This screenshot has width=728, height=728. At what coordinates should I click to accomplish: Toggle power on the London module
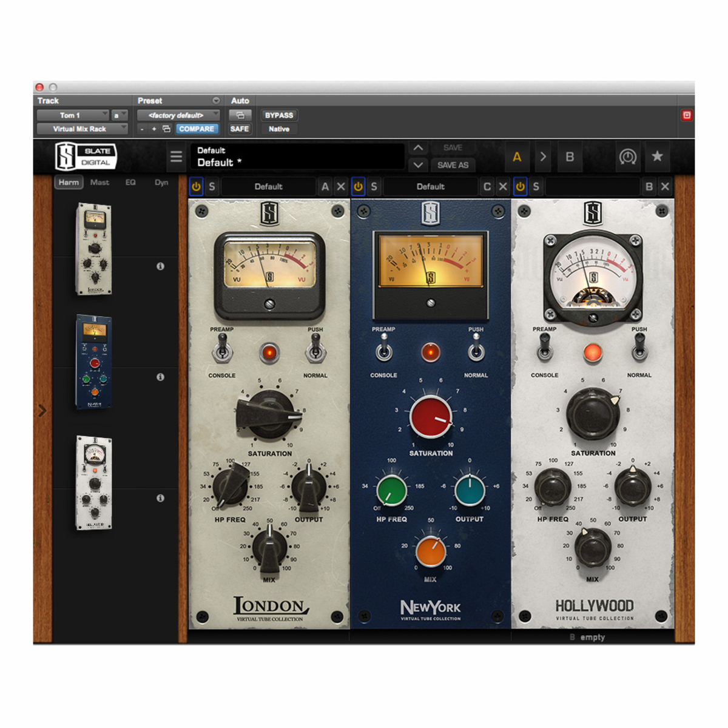click(196, 187)
